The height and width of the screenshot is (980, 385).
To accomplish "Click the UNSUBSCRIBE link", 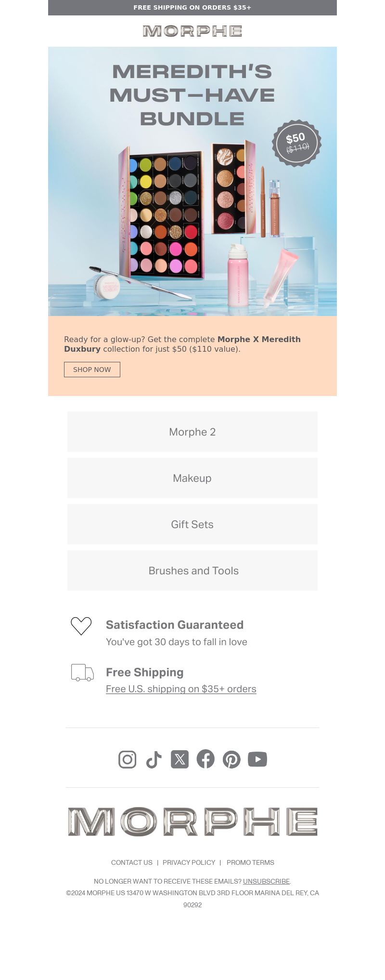I will pos(266,881).
